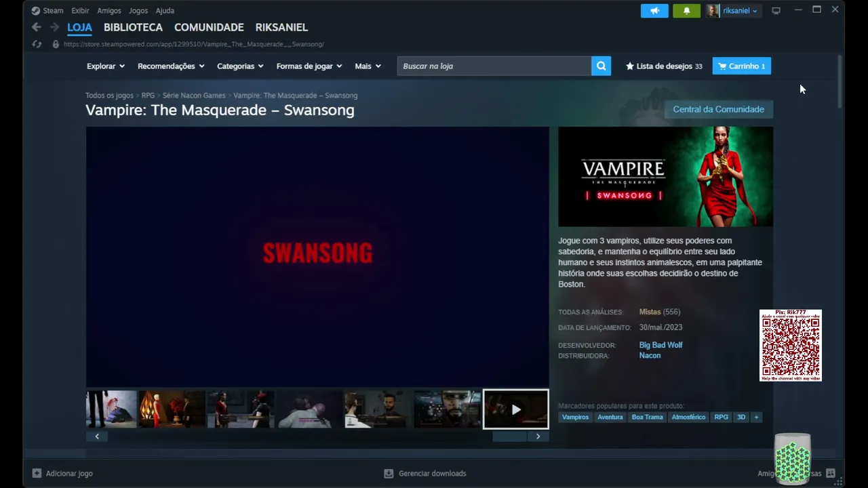Click the Gerenciar downloads icon

(389, 473)
